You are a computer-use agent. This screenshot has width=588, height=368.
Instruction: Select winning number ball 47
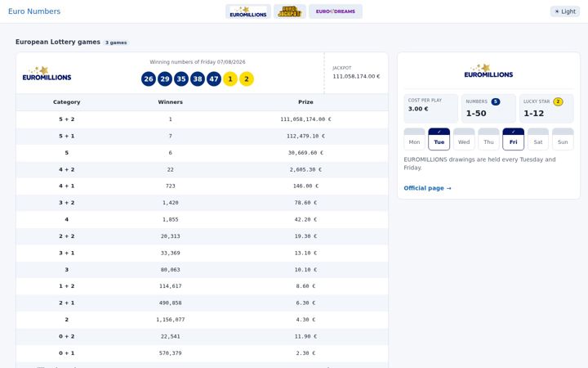tap(214, 79)
